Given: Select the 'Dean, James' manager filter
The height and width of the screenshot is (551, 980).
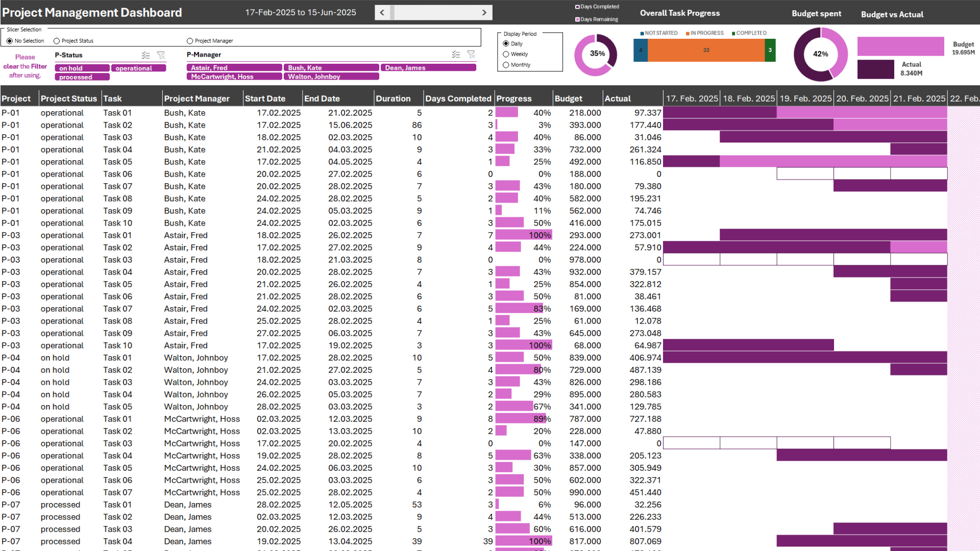Looking at the screenshot, I should pyautogui.click(x=428, y=67).
